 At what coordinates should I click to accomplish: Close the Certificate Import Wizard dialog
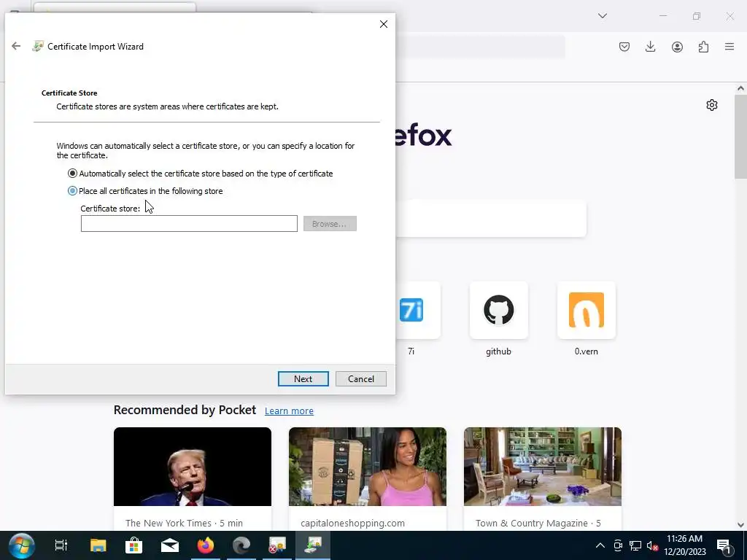pos(384,24)
